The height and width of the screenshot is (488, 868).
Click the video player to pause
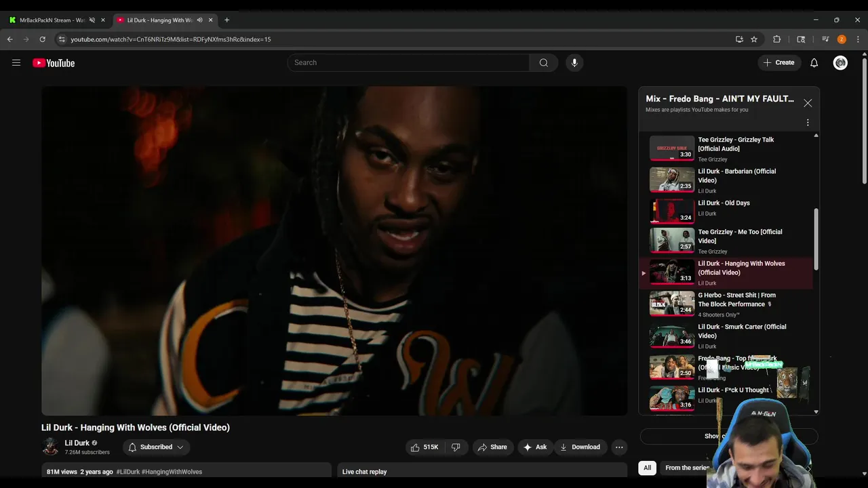[x=334, y=251]
